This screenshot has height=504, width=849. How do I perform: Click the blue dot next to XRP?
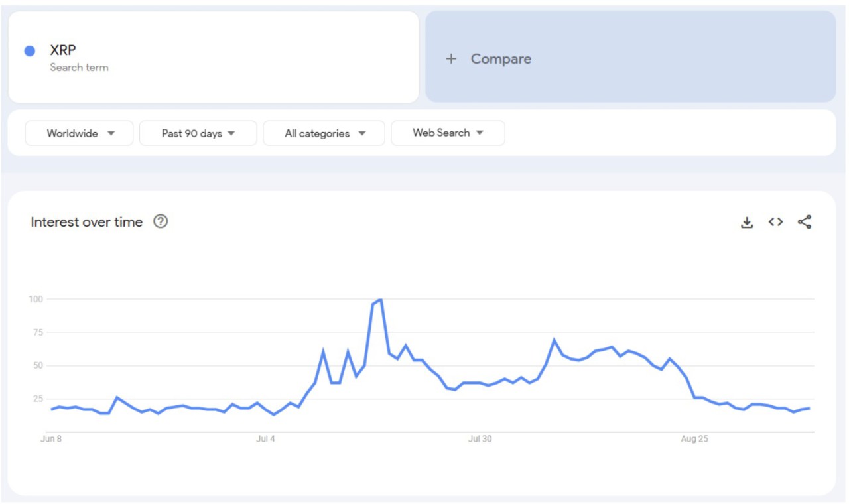(29, 51)
